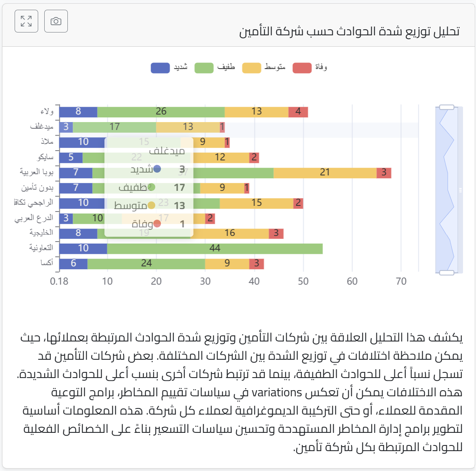Click the tooltip showing ميدغلف values
The image size is (476, 471).
coord(149,187)
